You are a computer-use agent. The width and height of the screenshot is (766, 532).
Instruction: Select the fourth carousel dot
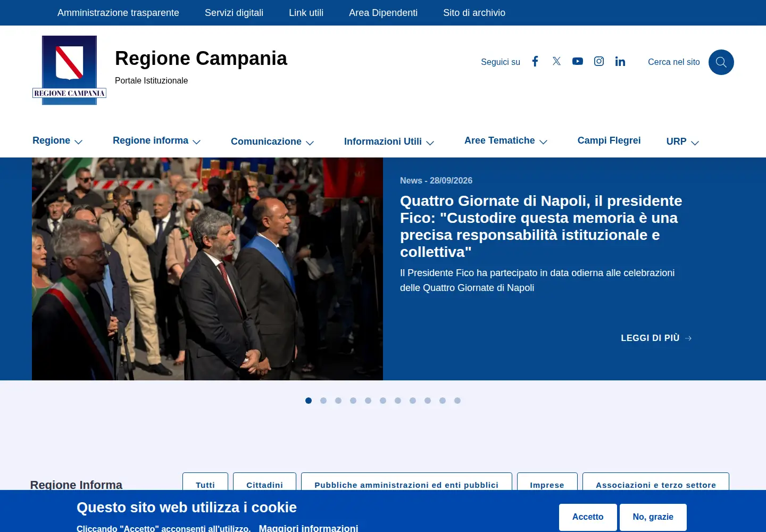(353, 401)
